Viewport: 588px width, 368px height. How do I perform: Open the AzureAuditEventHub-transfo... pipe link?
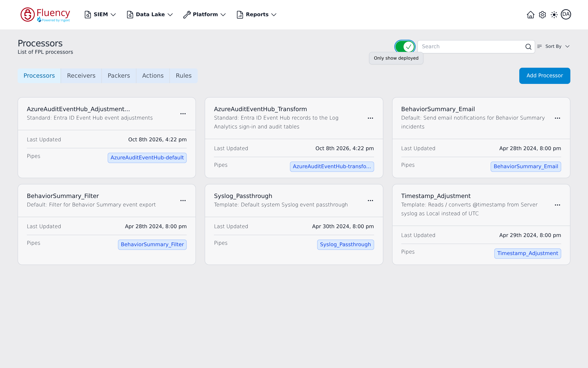332,167
